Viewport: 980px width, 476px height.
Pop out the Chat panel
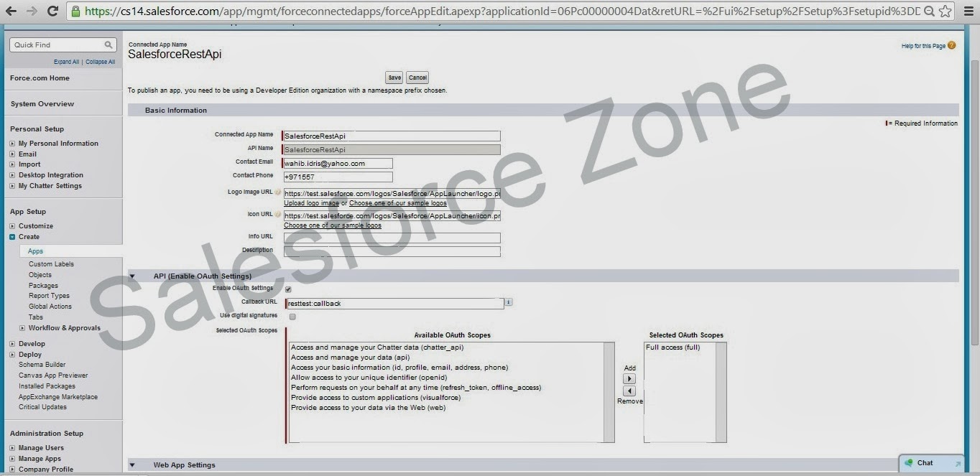coord(957,465)
